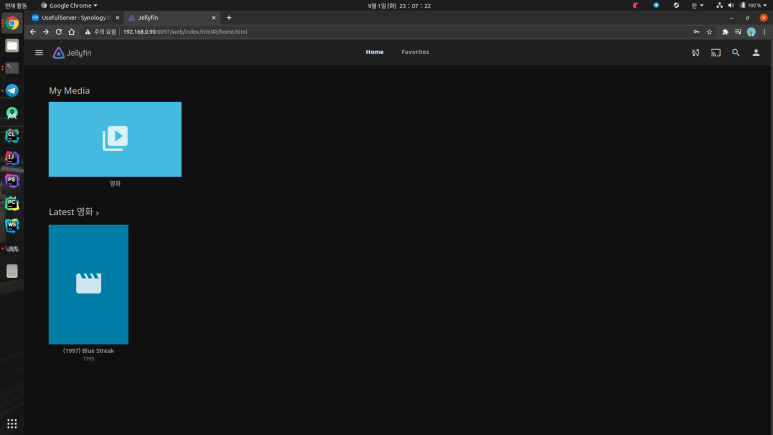Open Files from the dock

[12, 45]
